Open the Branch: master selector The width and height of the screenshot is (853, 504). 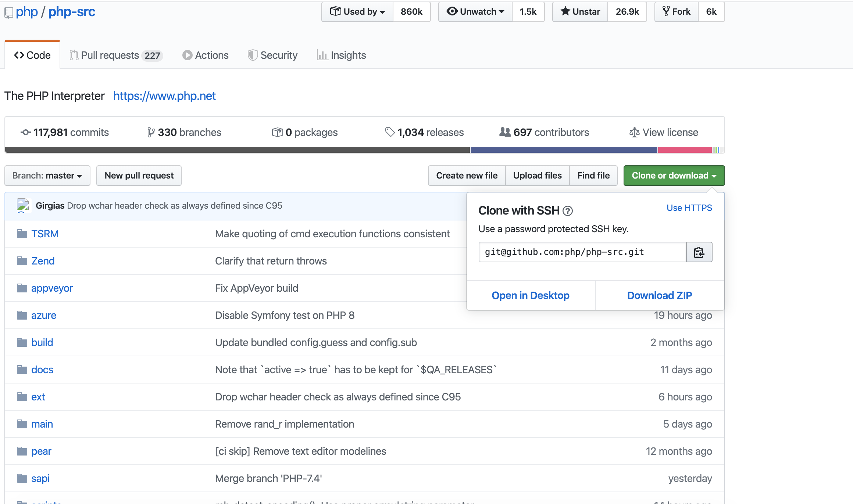coord(47,176)
